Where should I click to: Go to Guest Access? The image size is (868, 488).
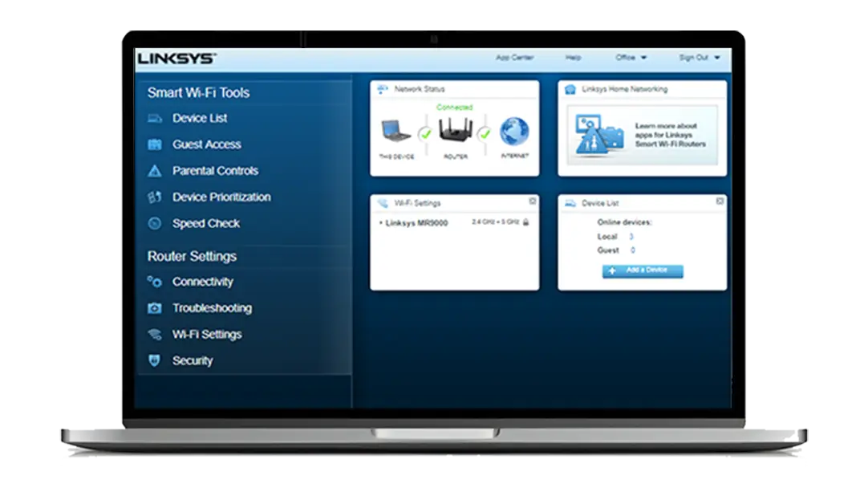206,144
